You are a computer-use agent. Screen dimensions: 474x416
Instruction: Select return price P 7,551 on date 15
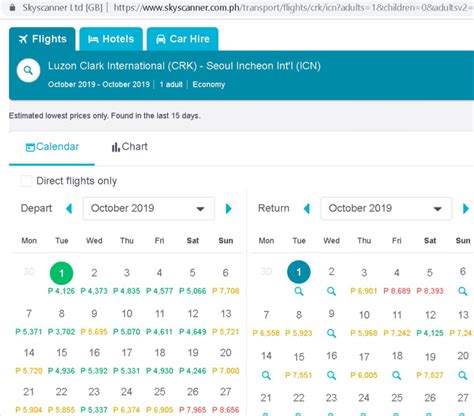[x=299, y=375]
